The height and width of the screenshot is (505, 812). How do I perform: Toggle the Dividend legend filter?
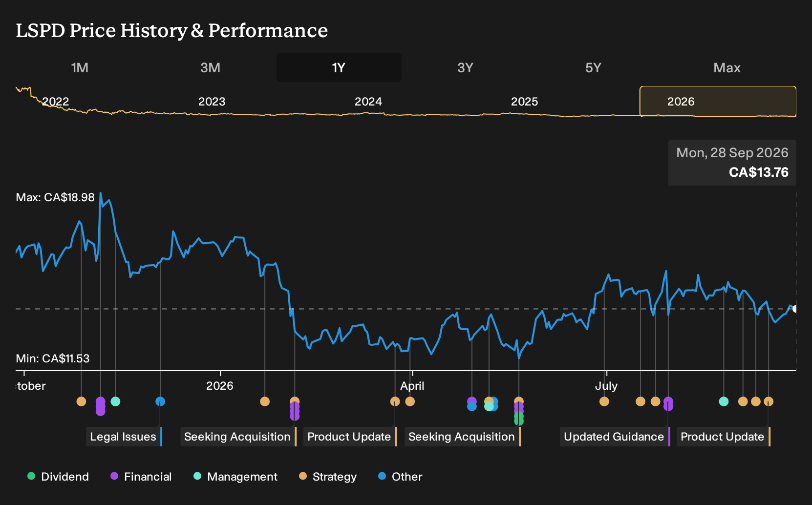[58, 477]
